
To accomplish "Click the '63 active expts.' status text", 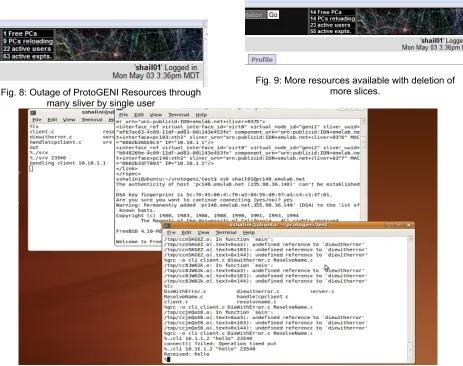I will [x=28, y=56].
